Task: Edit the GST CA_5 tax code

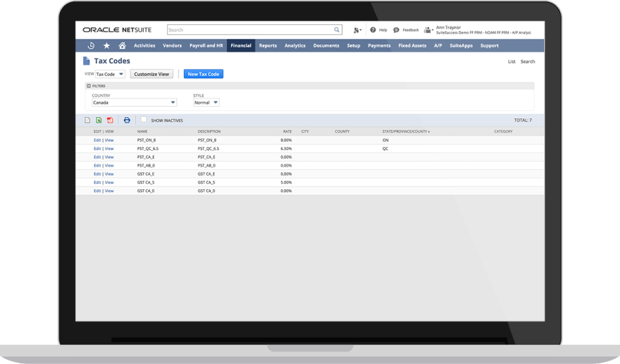Action: point(97,182)
